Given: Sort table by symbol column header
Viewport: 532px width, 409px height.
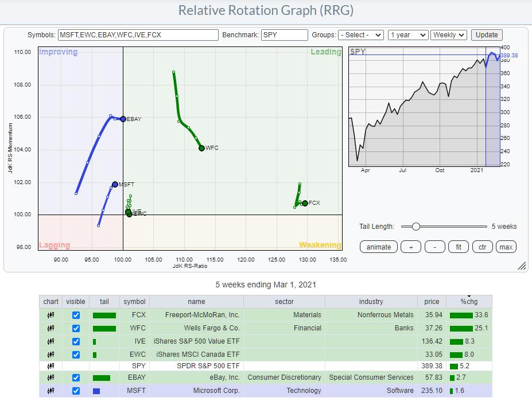Looking at the screenshot, I should click(134, 301).
